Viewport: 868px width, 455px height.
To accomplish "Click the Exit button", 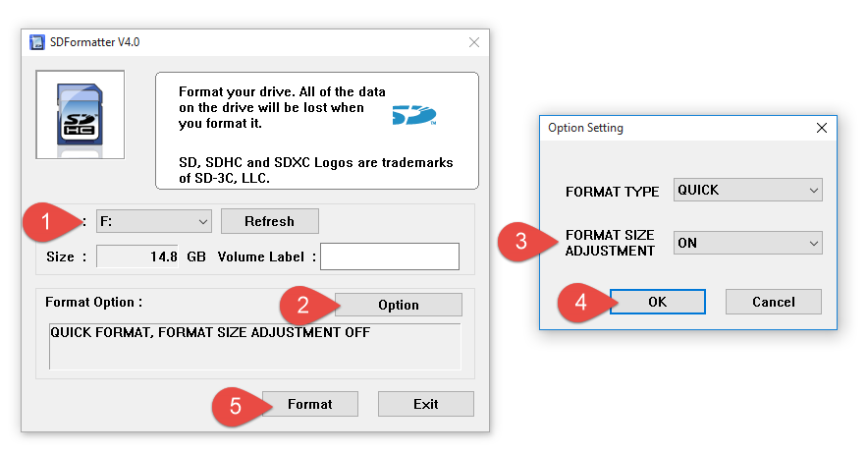I will coord(426,404).
